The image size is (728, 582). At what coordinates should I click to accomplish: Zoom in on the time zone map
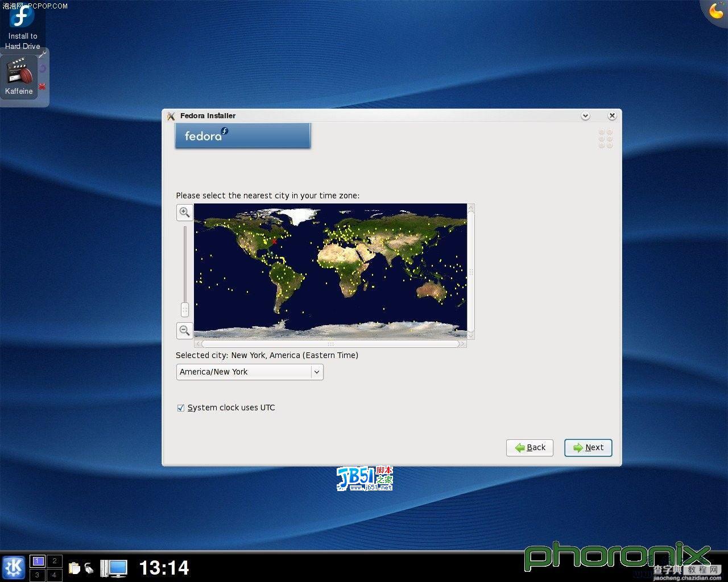[x=184, y=213]
